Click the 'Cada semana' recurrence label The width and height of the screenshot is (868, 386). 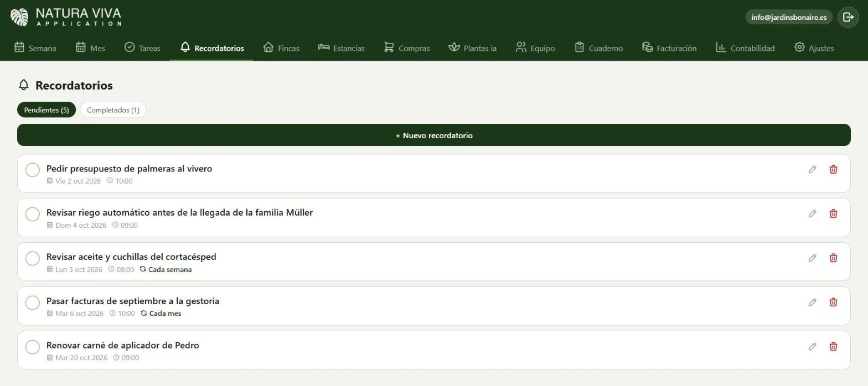[170, 269]
